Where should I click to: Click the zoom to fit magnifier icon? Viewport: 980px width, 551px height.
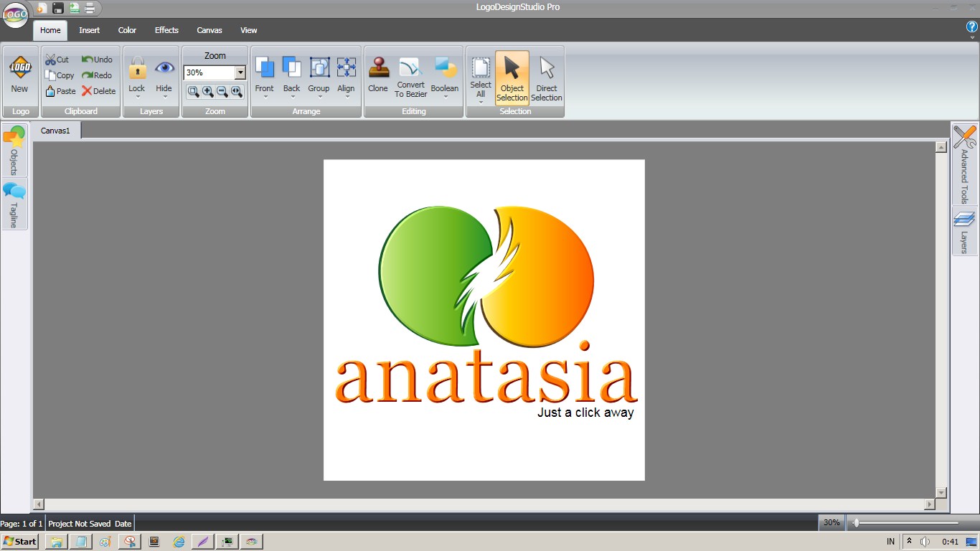point(194,91)
